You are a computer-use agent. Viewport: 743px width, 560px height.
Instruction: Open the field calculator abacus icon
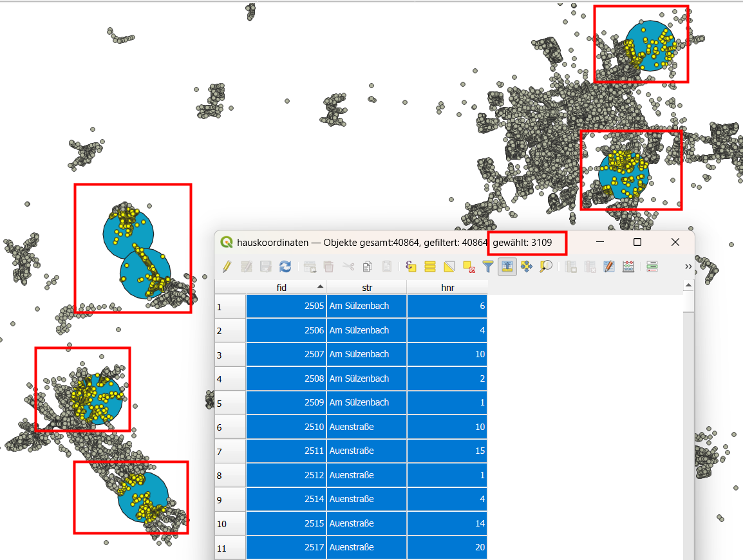pos(628,266)
